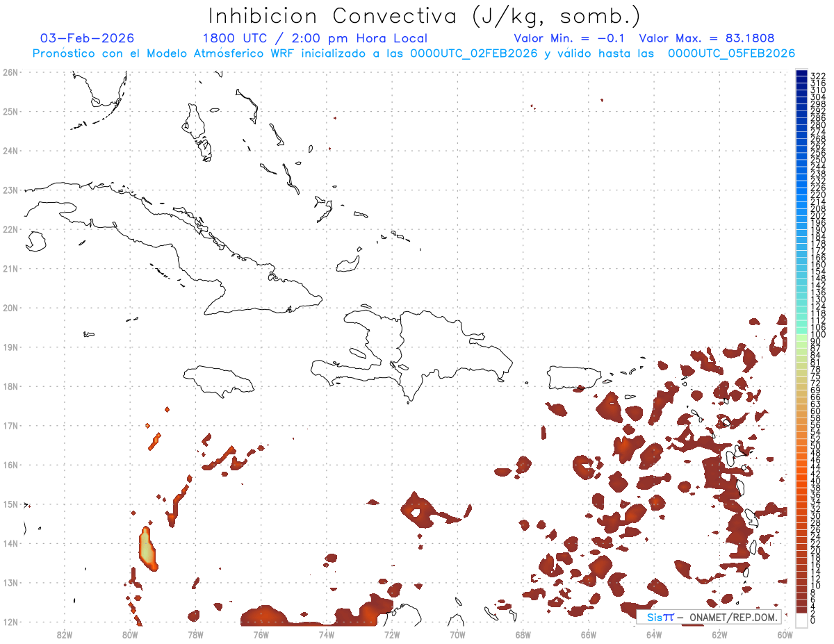Select the date '03-Feb-2026'
The image size is (834, 644).
(x=88, y=38)
